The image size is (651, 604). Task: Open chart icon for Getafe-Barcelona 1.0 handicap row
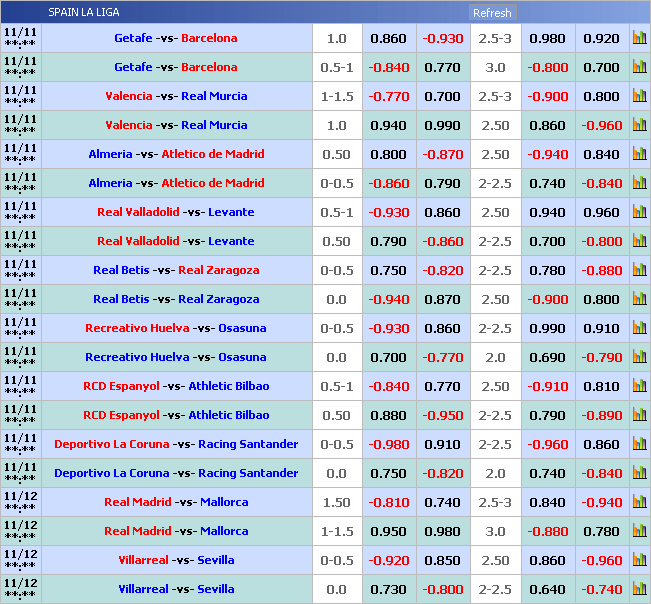[639, 38]
